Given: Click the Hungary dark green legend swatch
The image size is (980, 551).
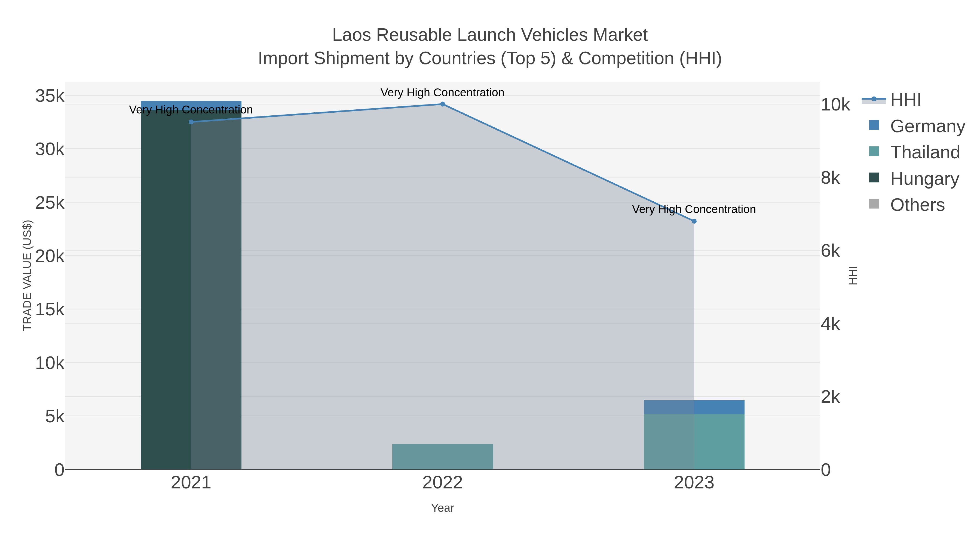Looking at the screenshot, I should tap(874, 178).
